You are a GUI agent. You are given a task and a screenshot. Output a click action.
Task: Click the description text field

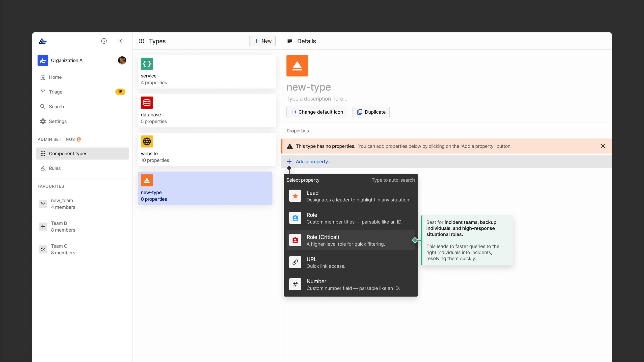coord(317,99)
